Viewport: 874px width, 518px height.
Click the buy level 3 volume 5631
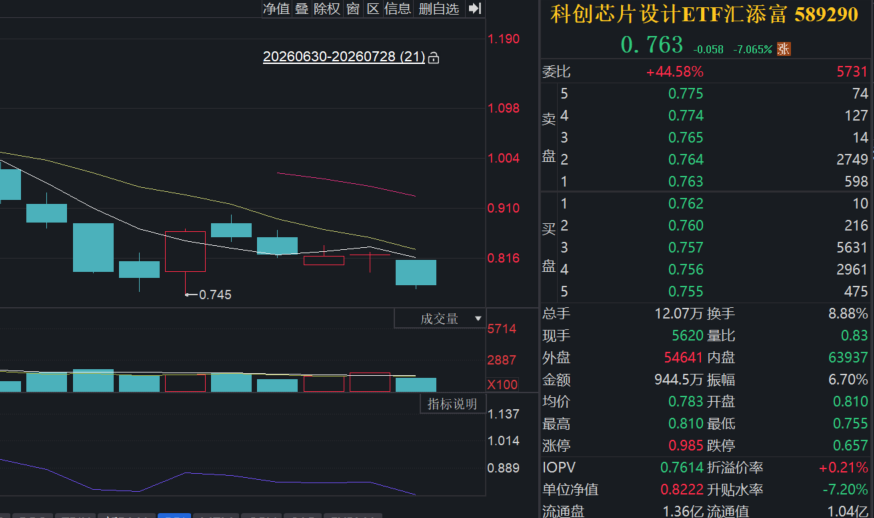tap(852, 248)
